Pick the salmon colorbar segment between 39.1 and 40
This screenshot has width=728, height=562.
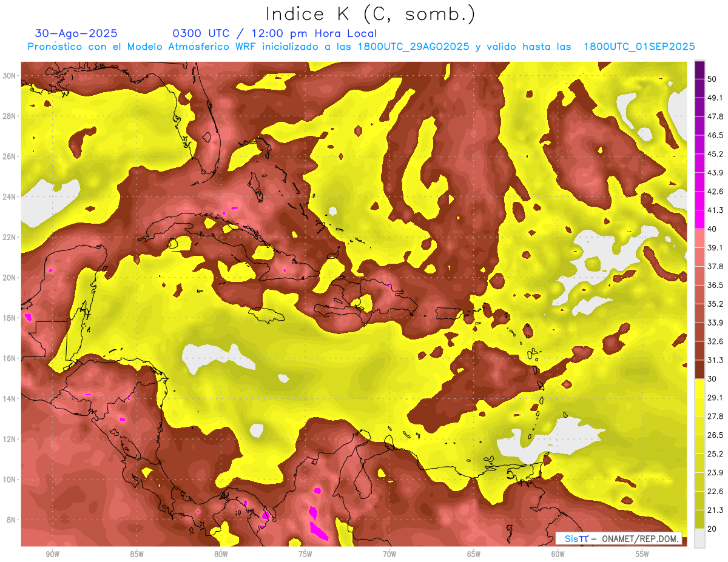(x=699, y=238)
